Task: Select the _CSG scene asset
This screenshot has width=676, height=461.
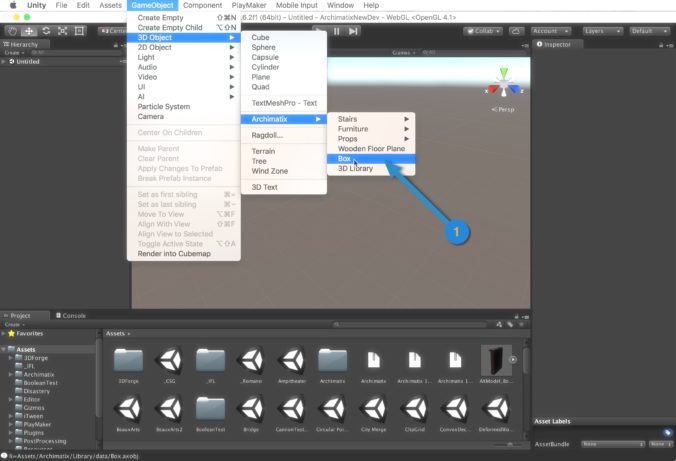Action: pyautogui.click(x=169, y=360)
